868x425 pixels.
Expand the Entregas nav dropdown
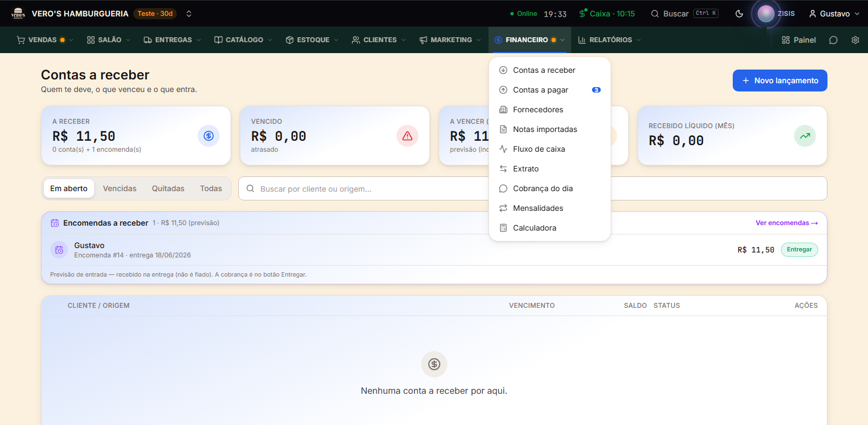172,40
